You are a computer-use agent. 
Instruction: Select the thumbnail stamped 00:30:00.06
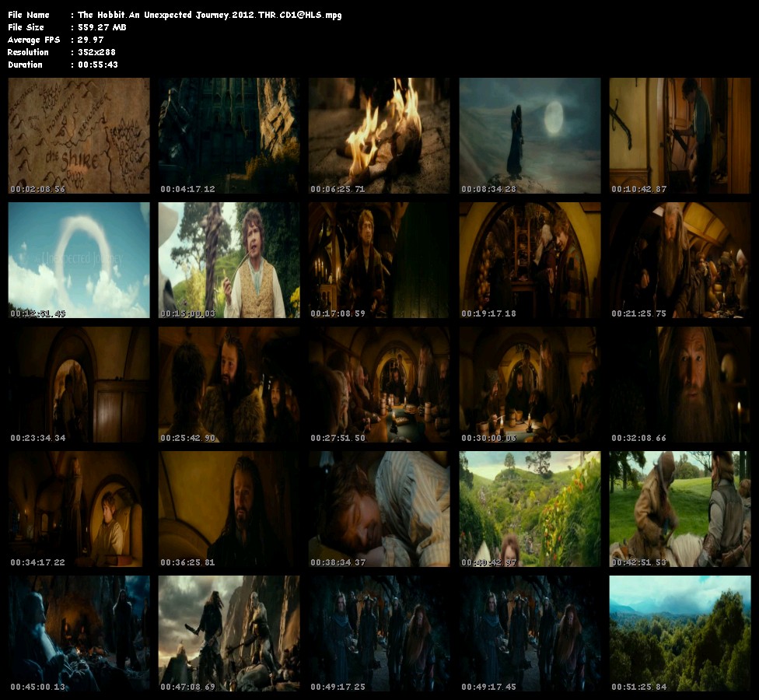pyautogui.click(x=530, y=384)
